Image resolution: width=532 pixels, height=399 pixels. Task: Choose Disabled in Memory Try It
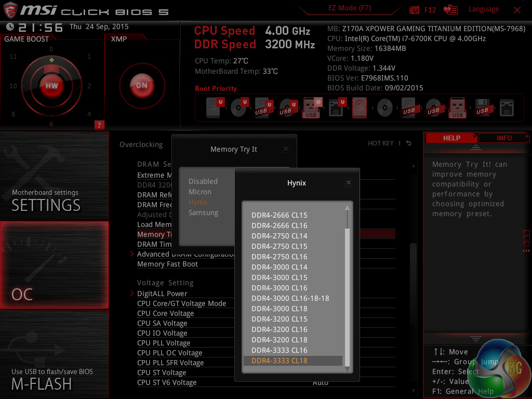click(x=203, y=181)
